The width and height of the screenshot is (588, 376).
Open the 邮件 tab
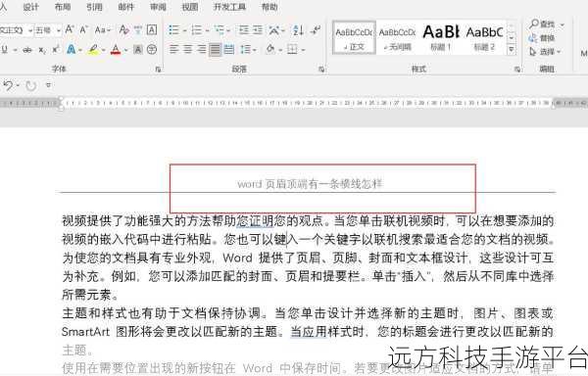(x=126, y=7)
